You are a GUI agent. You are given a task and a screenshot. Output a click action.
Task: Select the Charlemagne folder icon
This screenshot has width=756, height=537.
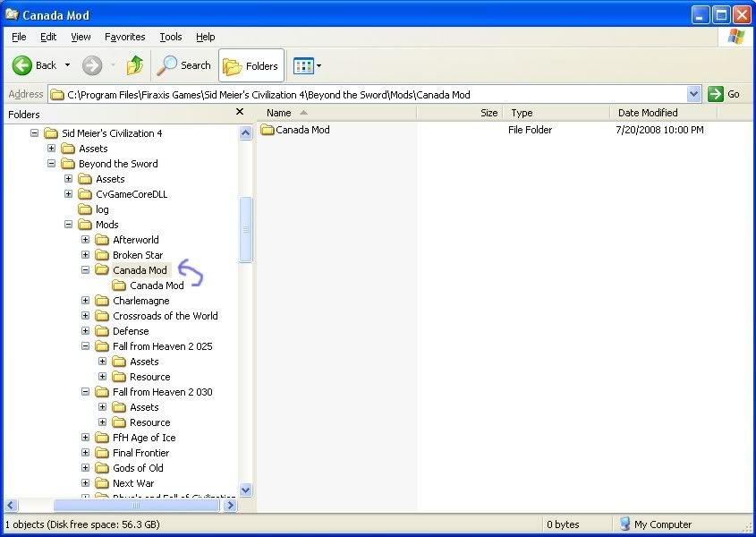pyautogui.click(x=102, y=301)
